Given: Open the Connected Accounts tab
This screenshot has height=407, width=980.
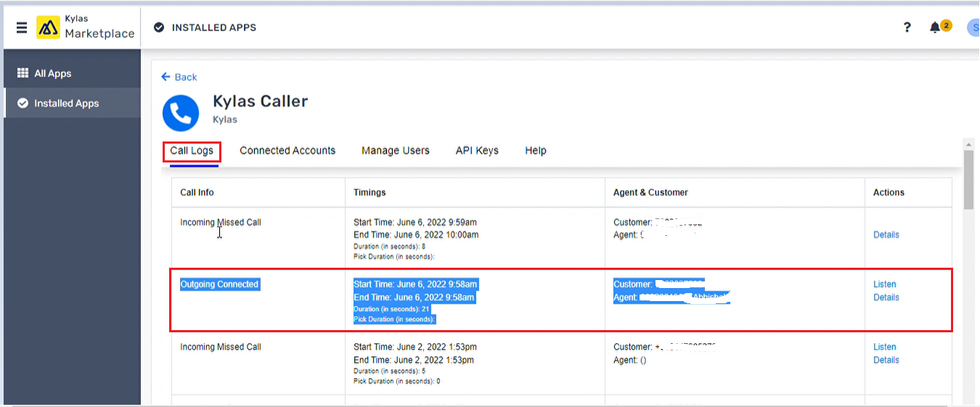Looking at the screenshot, I should click(x=287, y=151).
